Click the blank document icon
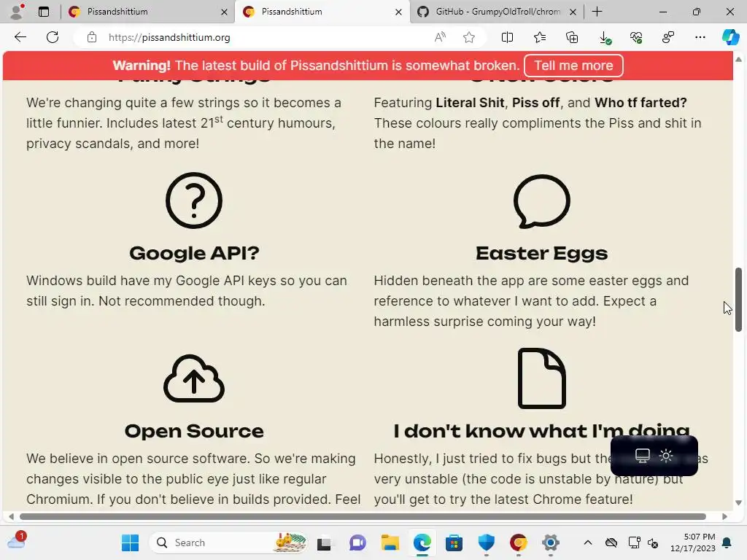This screenshot has width=747, height=560. click(542, 378)
